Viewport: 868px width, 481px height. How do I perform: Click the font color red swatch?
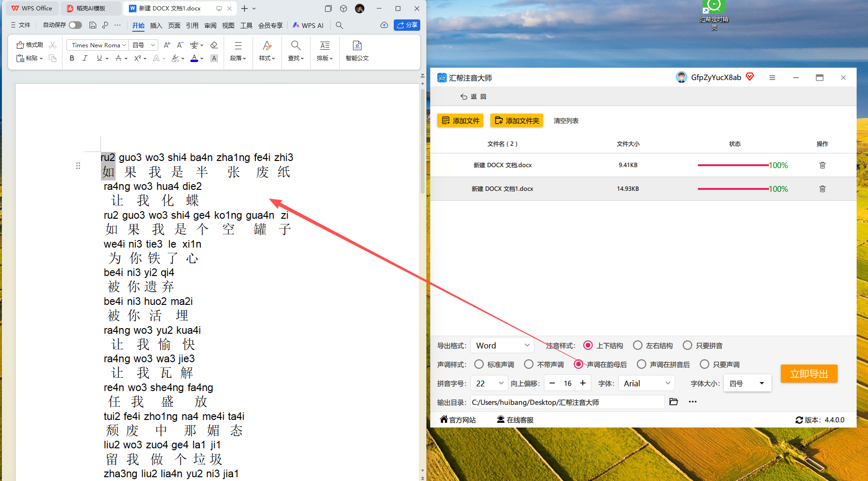(194, 58)
